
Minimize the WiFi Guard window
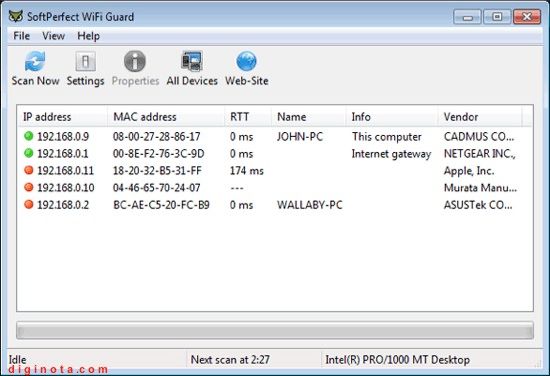[x=467, y=17]
